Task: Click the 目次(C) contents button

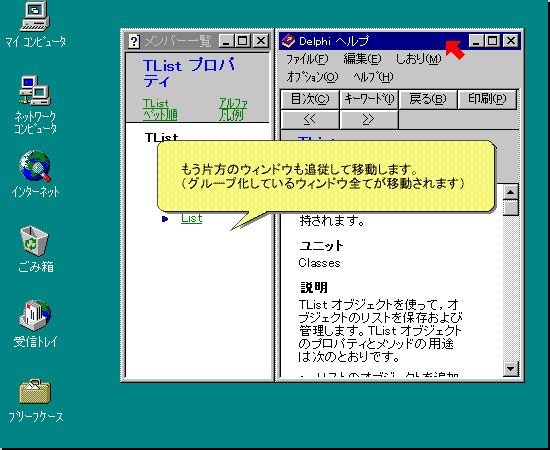Action: click(310, 99)
